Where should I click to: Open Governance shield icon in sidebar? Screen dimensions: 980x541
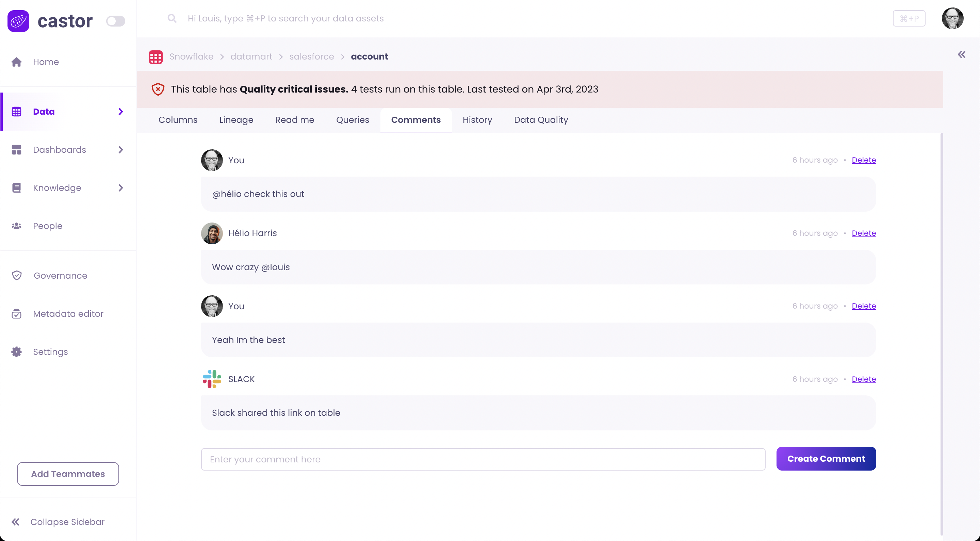tap(17, 276)
